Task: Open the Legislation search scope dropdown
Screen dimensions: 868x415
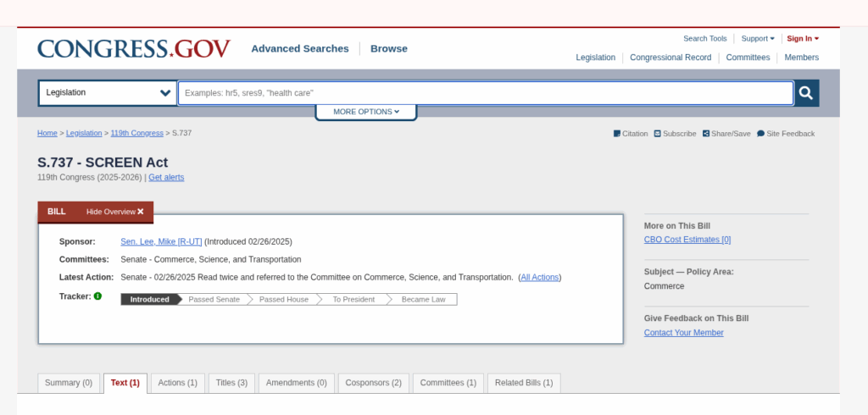Action: 108,93
